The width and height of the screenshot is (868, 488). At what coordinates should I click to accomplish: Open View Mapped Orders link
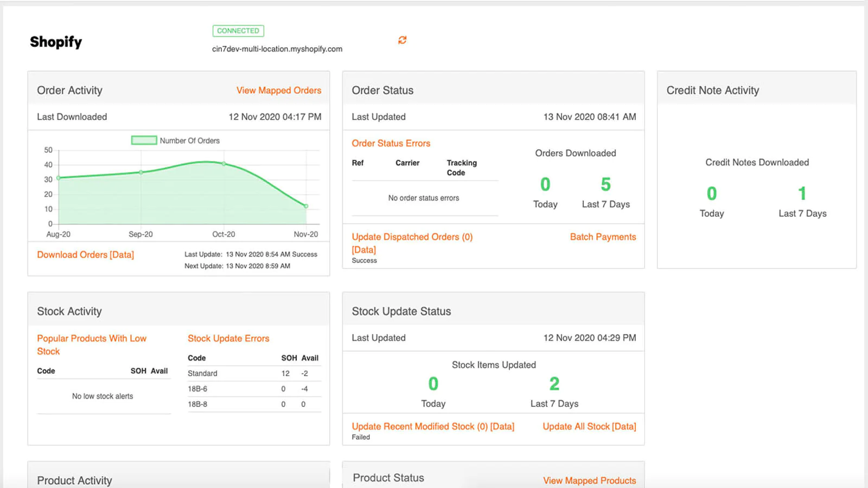278,91
